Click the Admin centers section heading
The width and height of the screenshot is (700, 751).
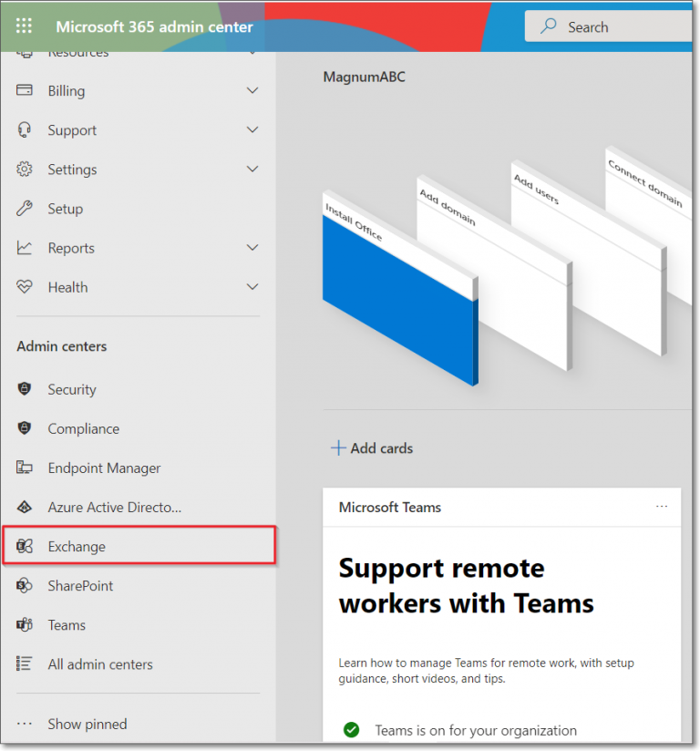click(x=62, y=345)
